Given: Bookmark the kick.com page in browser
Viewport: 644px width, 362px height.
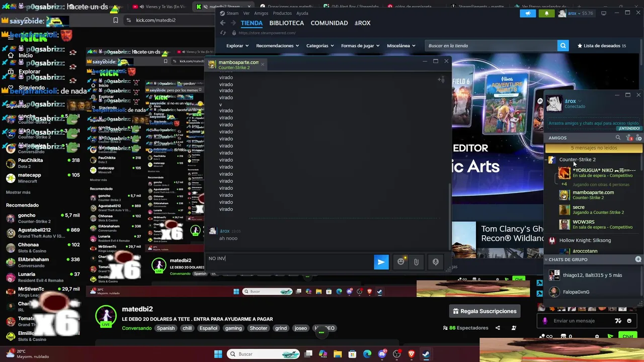Looking at the screenshot, I should click(116, 20).
